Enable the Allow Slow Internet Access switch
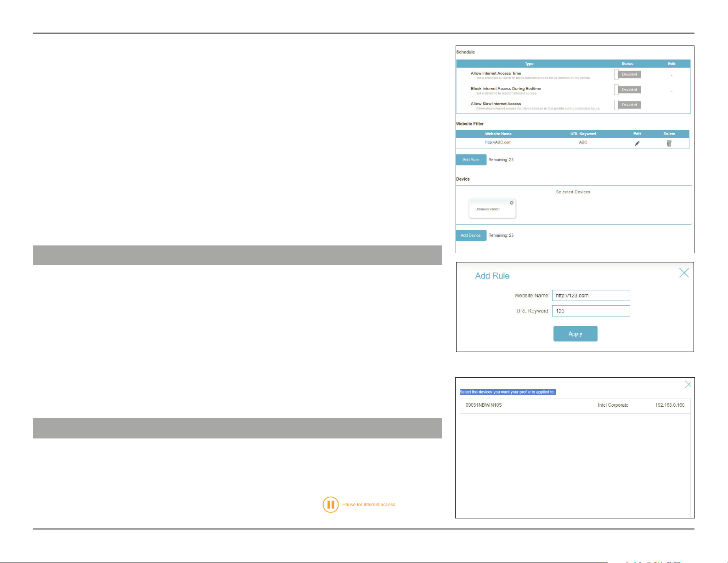This screenshot has width=728, height=563. click(627, 105)
